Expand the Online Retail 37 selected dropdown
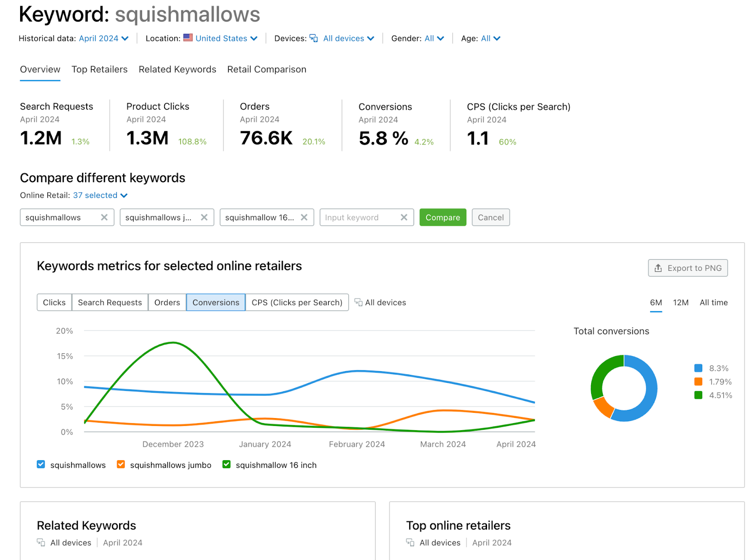This screenshot has height=560, width=750. (100, 195)
